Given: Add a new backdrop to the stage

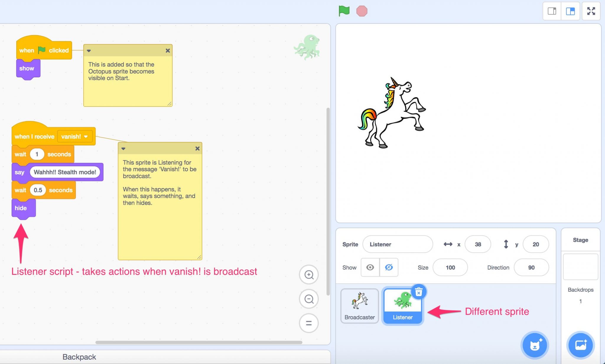Looking at the screenshot, I should (580, 345).
